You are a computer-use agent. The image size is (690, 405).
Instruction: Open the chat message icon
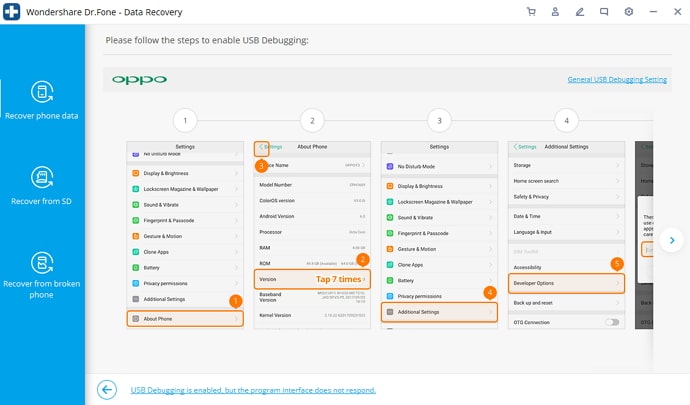point(604,12)
